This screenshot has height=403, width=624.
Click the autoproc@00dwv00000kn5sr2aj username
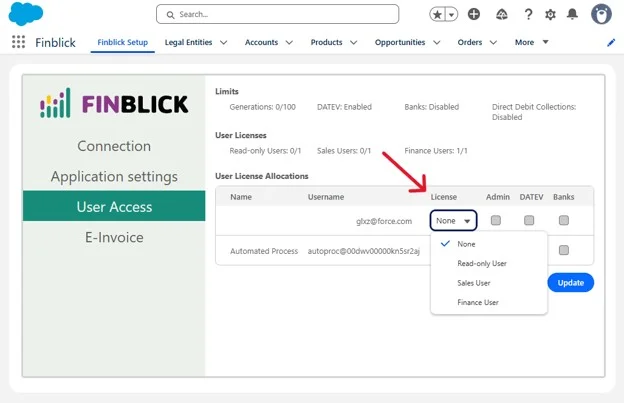click(x=364, y=251)
